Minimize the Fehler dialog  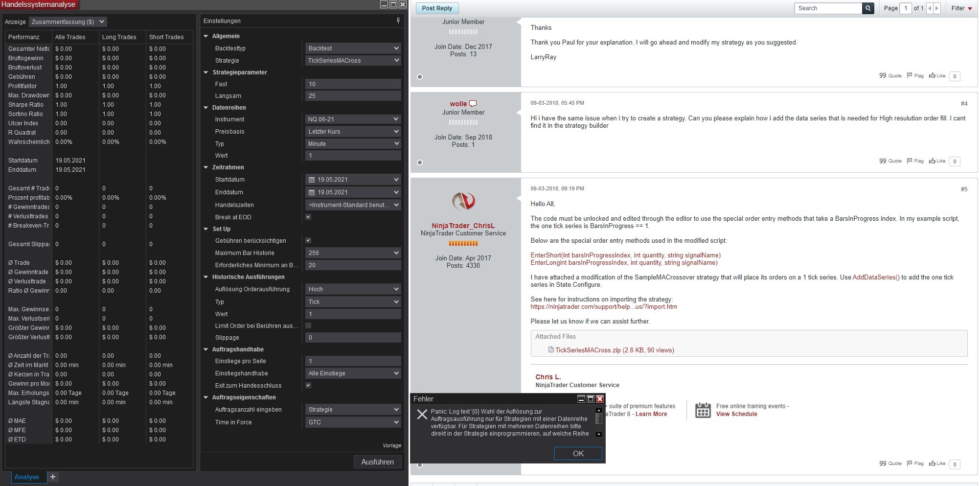pyautogui.click(x=581, y=399)
